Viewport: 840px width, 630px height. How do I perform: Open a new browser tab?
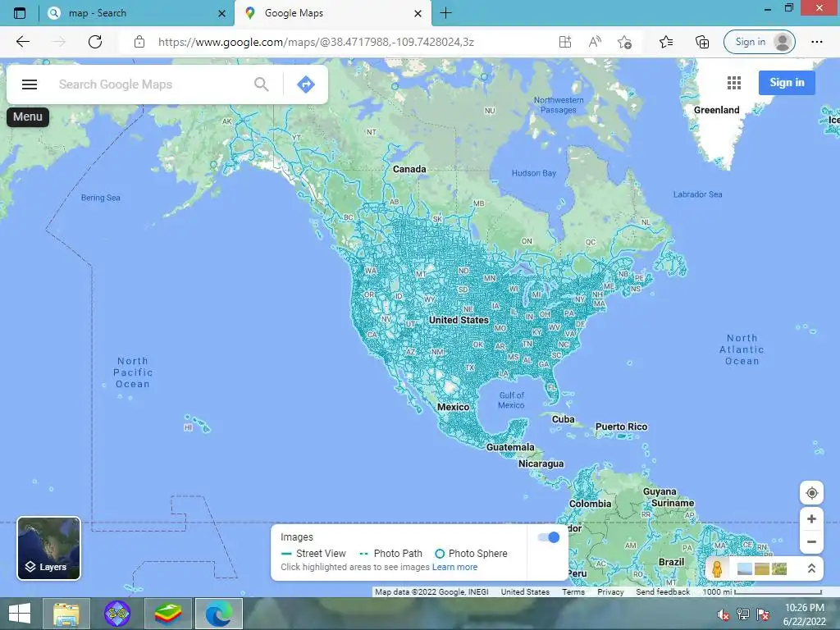pos(445,13)
